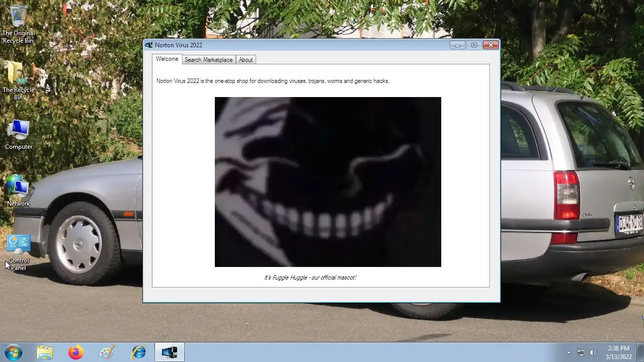Open the Paint taskbar icon
Image resolution: width=644 pixels, height=362 pixels.
tap(107, 352)
